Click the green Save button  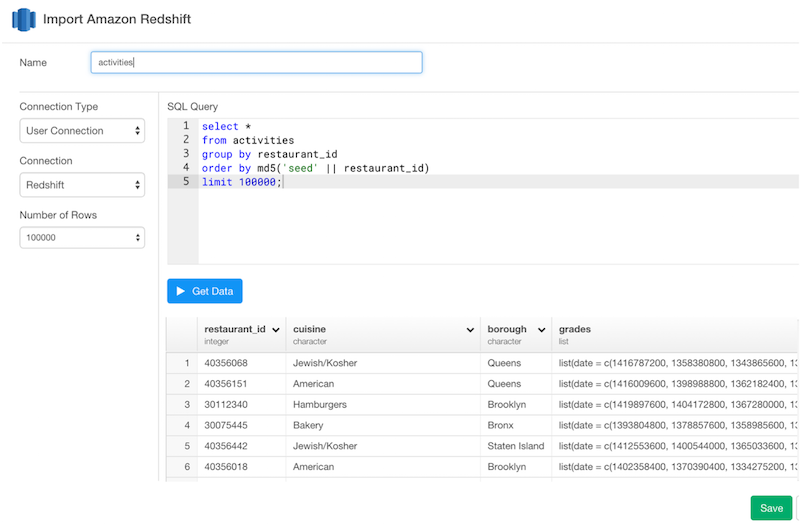click(x=771, y=508)
